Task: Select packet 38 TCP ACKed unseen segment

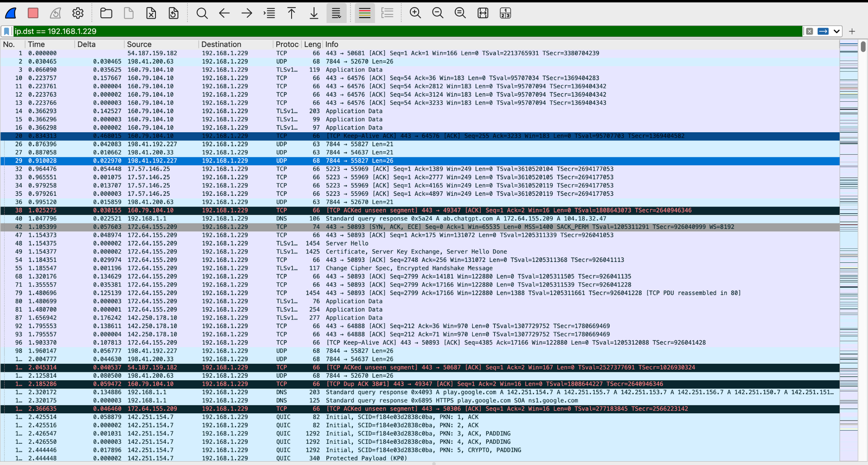Action: pyautogui.click(x=420, y=210)
